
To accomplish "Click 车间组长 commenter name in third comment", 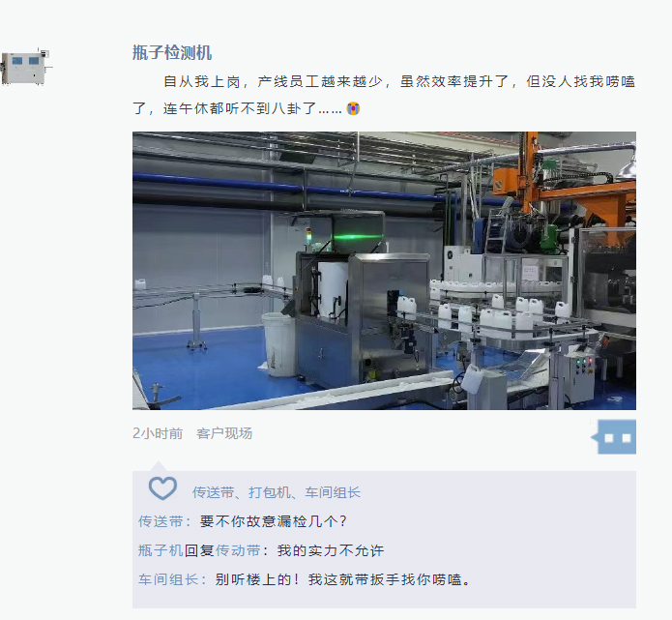I will (168, 579).
